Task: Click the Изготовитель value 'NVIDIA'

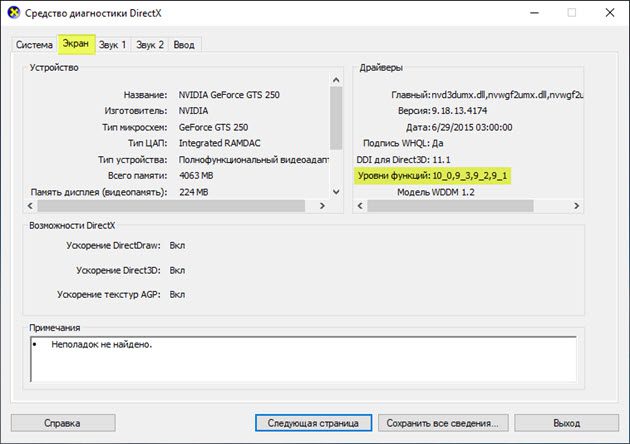Action: point(193,111)
